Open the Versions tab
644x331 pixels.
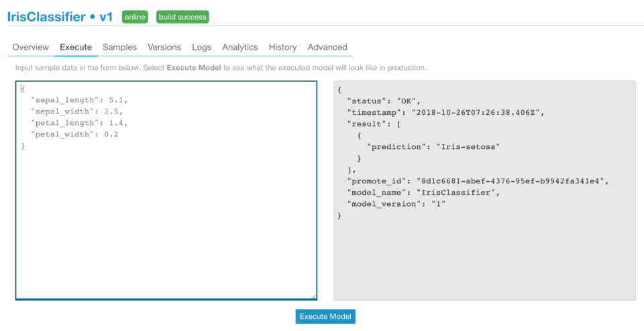[164, 47]
